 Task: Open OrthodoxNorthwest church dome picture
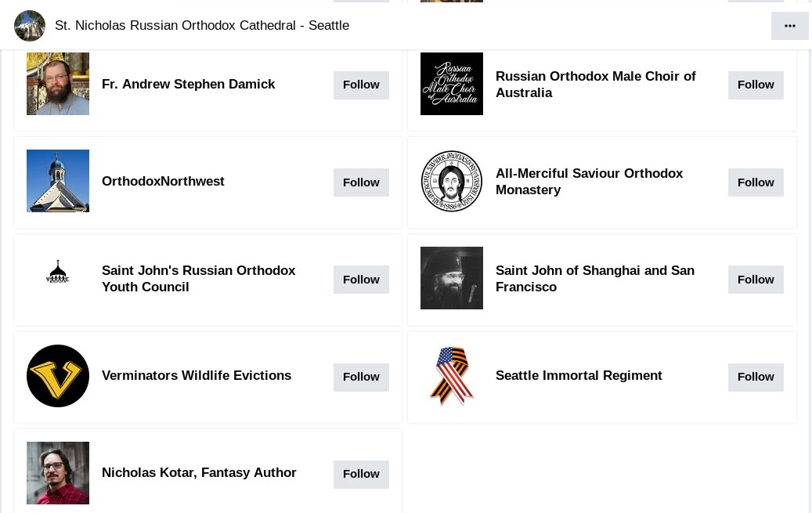pyautogui.click(x=58, y=181)
